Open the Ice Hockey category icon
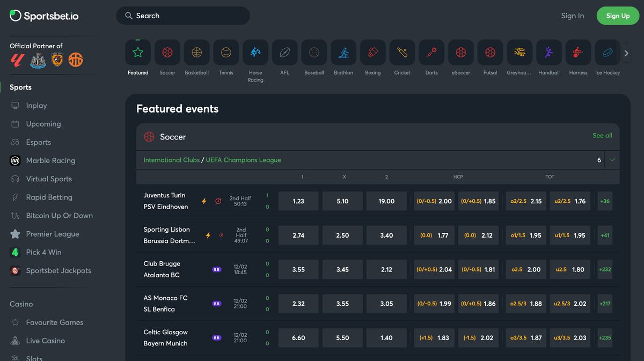The image size is (644, 361). [608, 53]
